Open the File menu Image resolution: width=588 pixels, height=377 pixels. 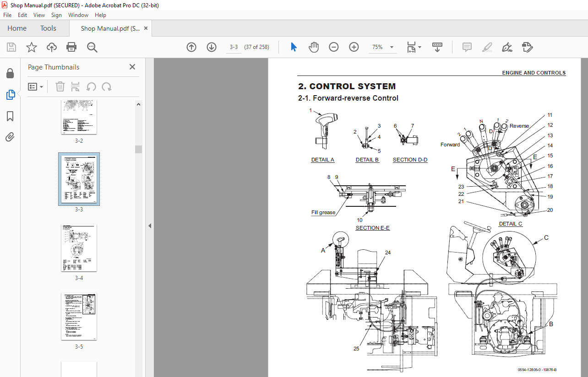(x=8, y=15)
